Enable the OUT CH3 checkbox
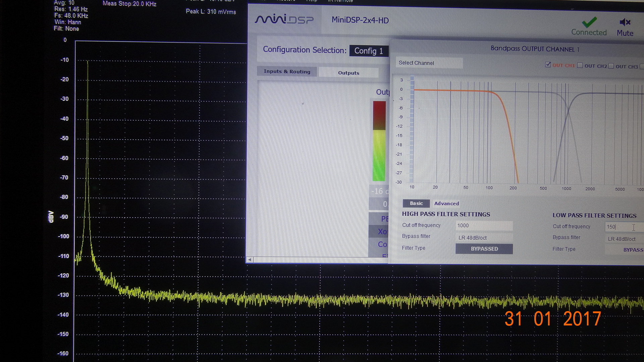 coord(611,66)
